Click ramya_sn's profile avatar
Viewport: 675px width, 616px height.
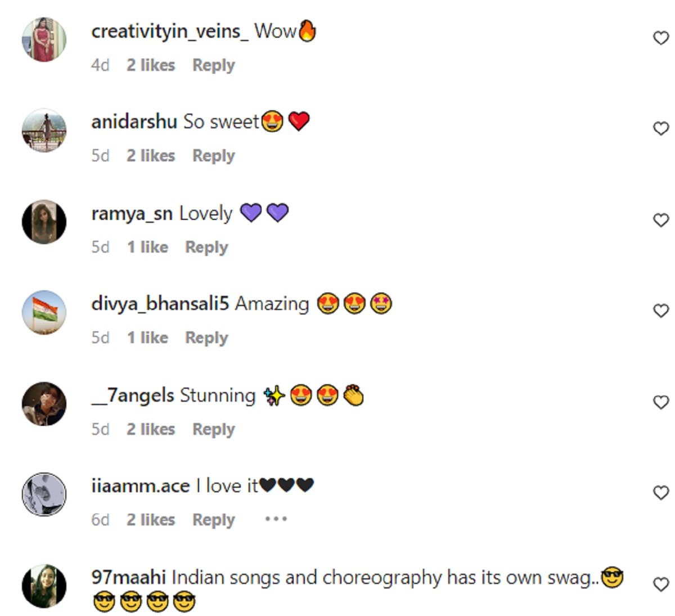point(44,222)
